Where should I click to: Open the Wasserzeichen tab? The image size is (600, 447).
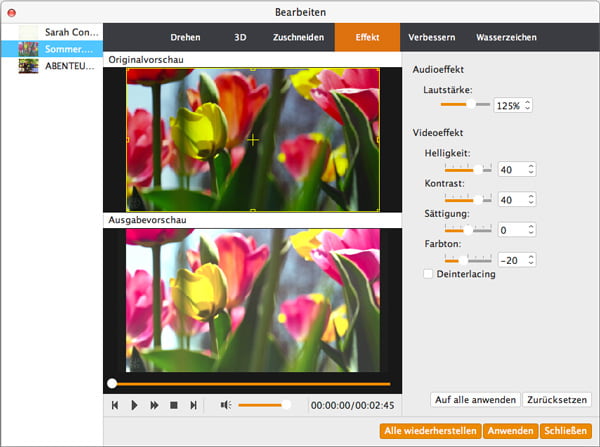pyautogui.click(x=505, y=37)
